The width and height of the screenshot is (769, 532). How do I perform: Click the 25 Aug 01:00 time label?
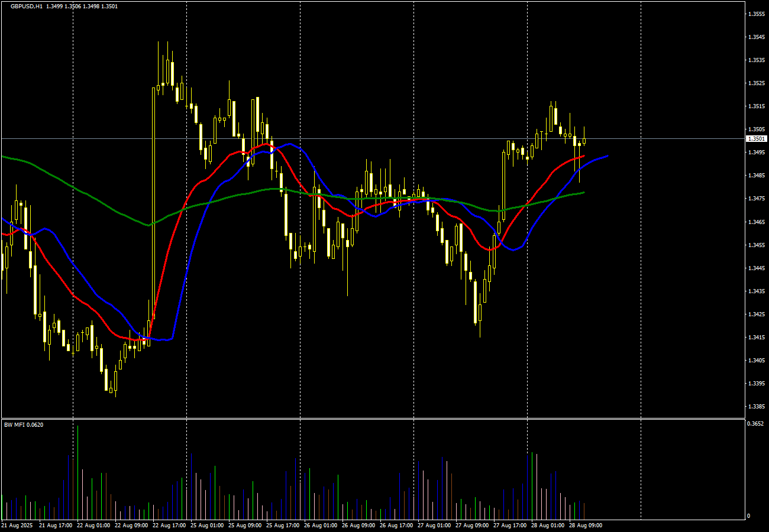point(207,525)
